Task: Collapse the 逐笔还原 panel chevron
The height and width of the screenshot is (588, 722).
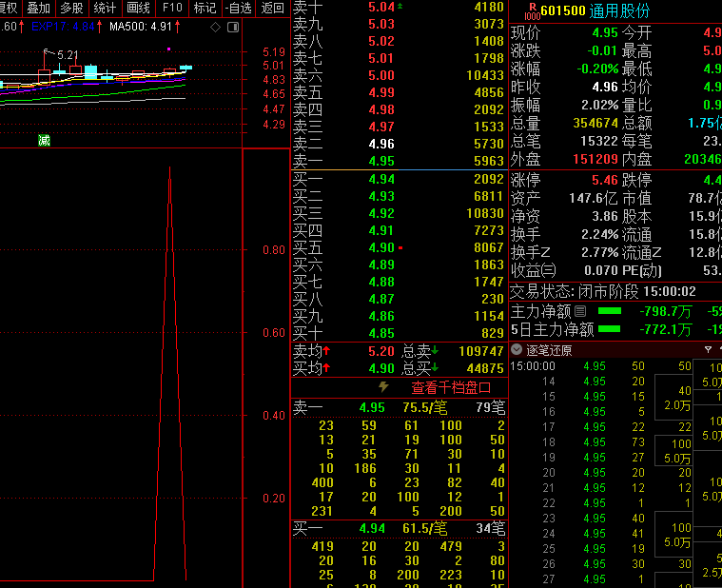Action: pyautogui.click(x=517, y=349)
